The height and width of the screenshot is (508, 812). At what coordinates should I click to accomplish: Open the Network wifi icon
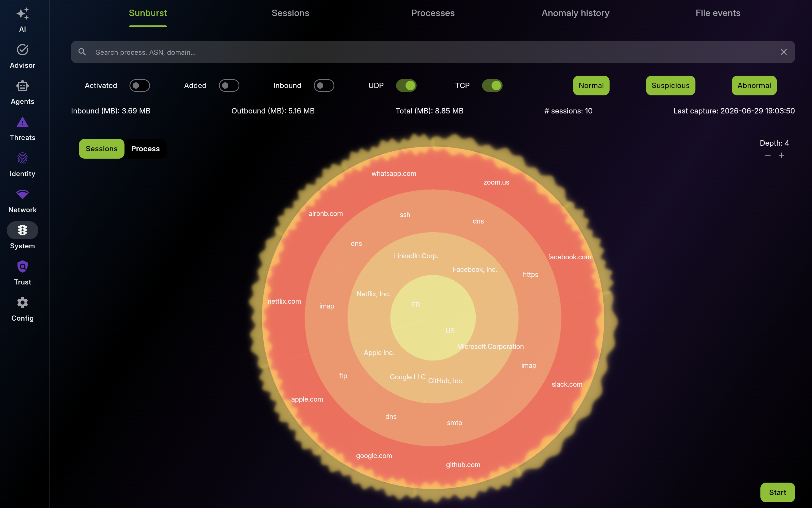23,194
